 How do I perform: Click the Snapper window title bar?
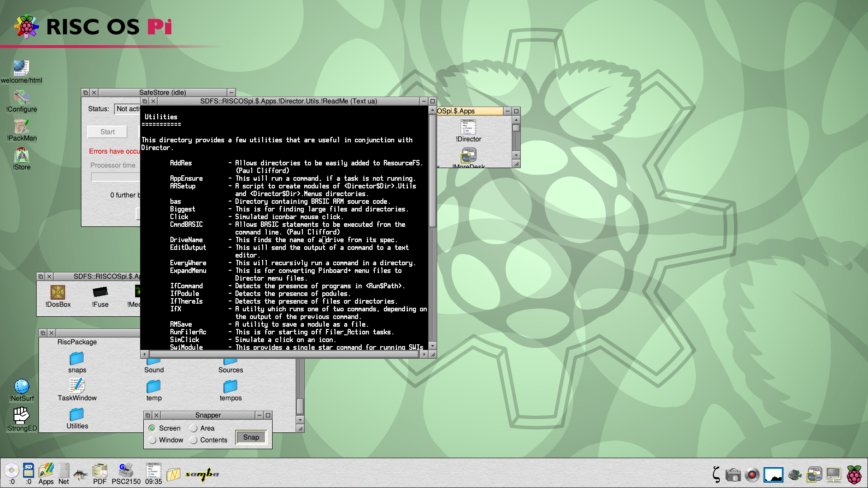click(x=208, y=415)
